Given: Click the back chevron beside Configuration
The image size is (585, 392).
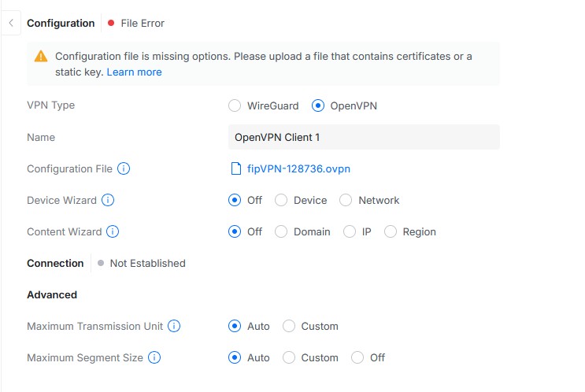Looking at the screenshot, I should (10, 23).
